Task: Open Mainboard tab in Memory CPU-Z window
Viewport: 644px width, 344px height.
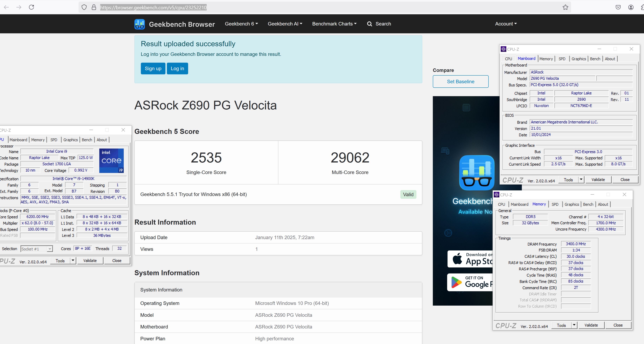Action: pos(520,204)
